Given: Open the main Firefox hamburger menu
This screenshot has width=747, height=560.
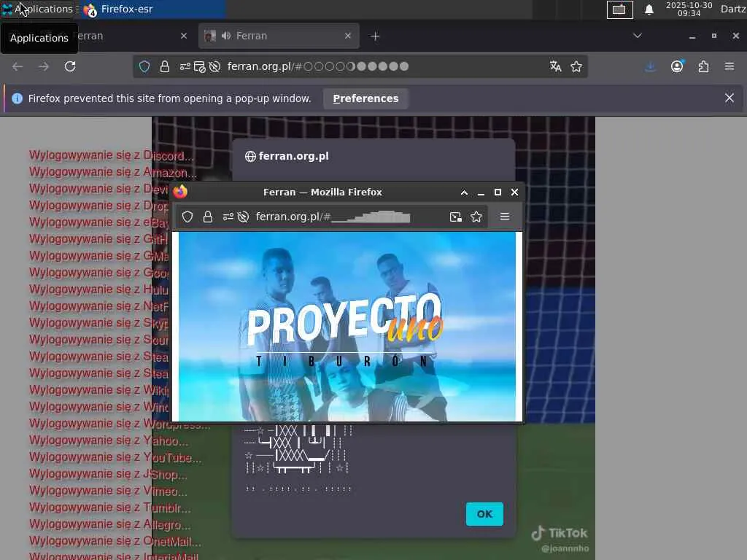Looking at the screenshot, I should click(729, 66).
